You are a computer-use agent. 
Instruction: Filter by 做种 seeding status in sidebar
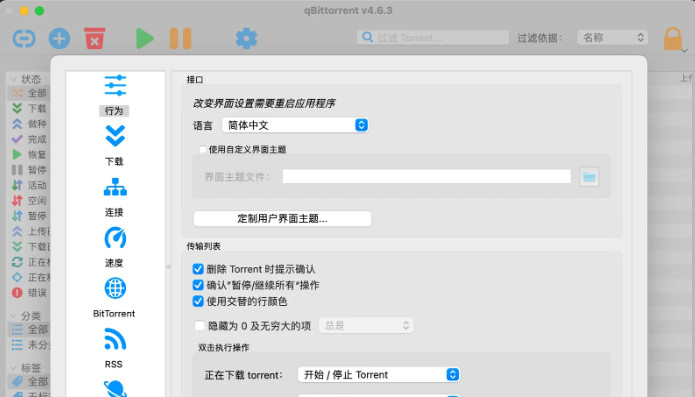[29, 124]
